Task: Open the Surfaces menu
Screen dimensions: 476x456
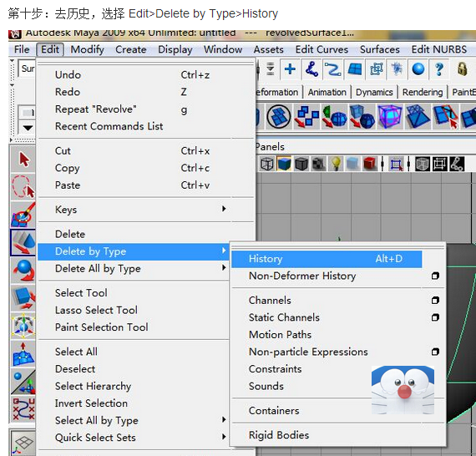Action: coord(379,49)
